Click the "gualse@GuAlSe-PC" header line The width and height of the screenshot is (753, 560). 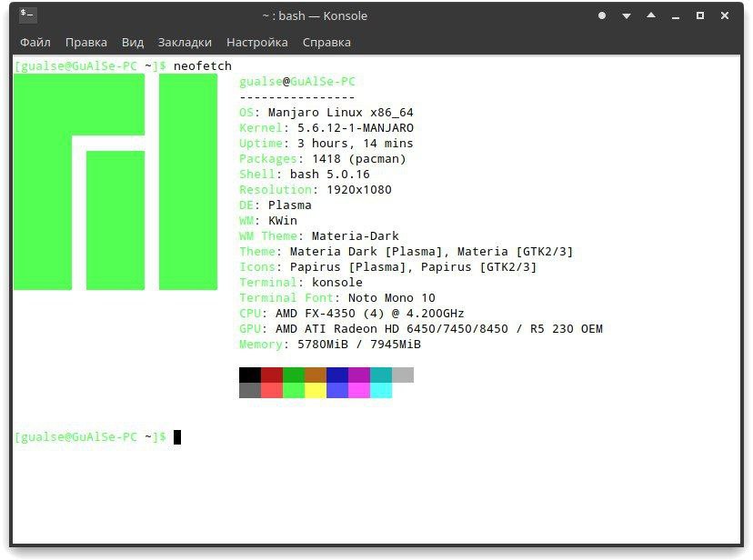(297, 82)
